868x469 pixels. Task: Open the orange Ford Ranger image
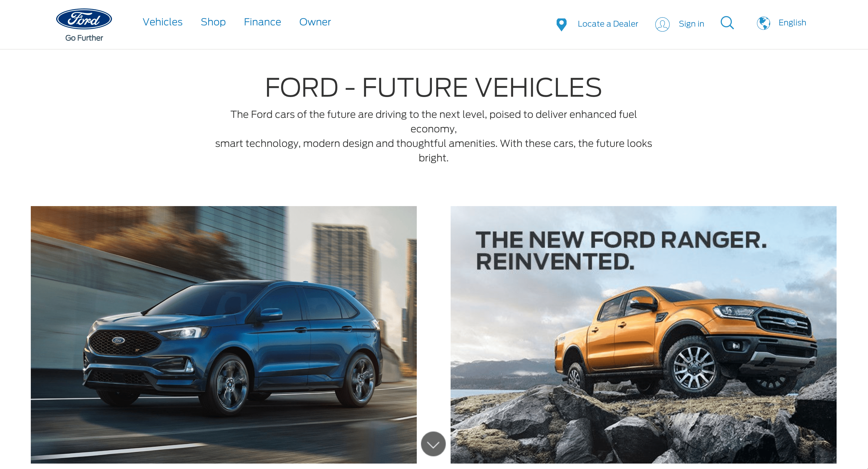tap(643, 335)
